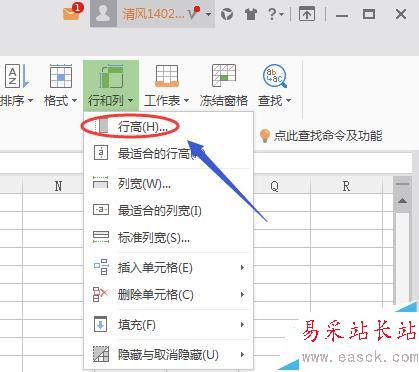Select 最适合的列宽(I) menu item
419x372 pixels.
(x=168, y=210)
